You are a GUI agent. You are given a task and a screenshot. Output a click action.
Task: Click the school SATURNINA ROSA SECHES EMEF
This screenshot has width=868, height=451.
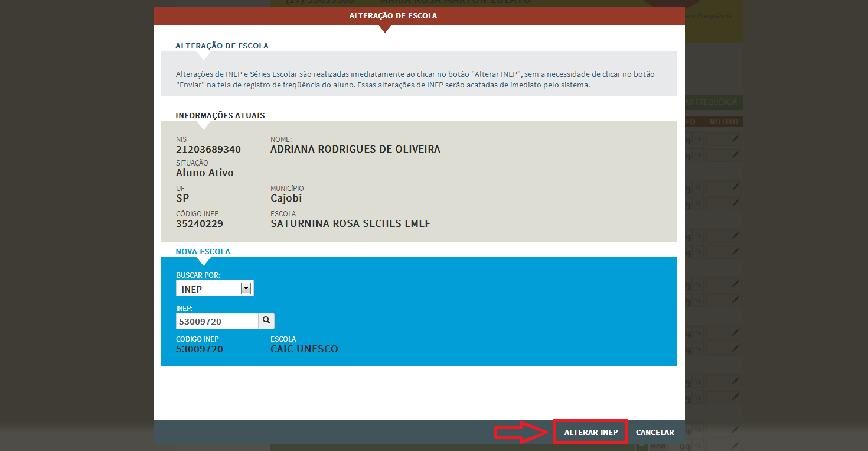tap(351, 224)
